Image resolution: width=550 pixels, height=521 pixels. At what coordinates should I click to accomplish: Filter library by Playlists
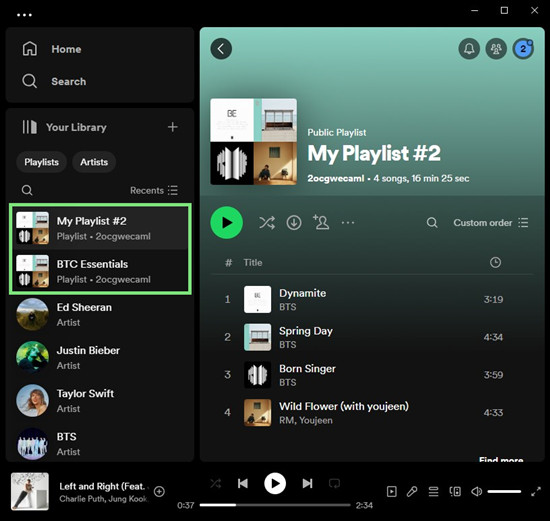click(41, 162)
